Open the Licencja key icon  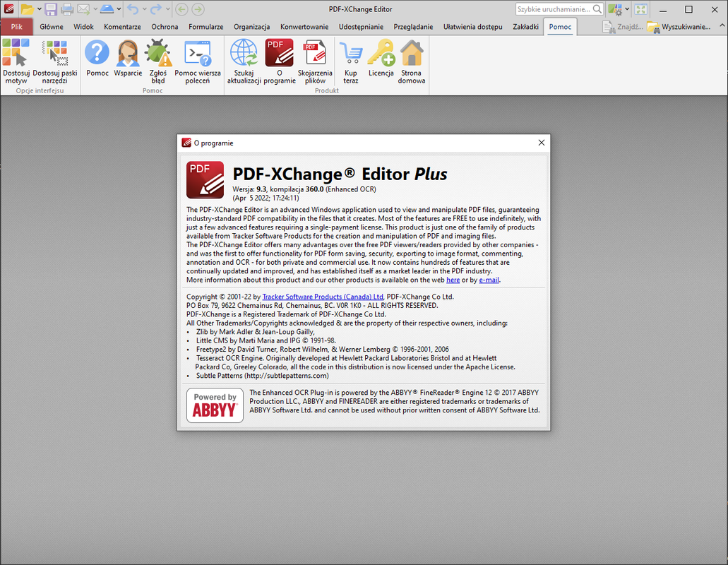pyautogui.click(x=381, y=58)
